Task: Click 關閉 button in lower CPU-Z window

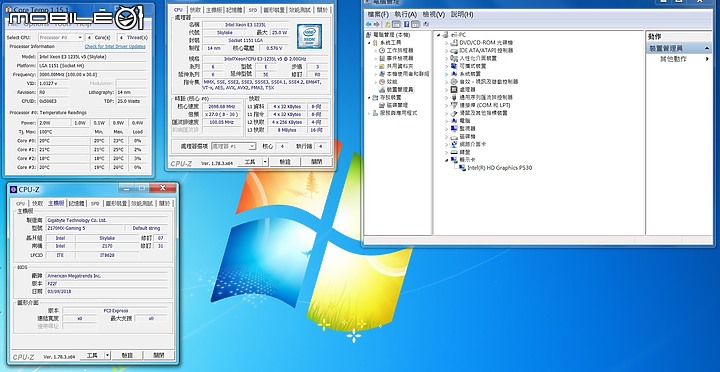Action: point(159,355)
